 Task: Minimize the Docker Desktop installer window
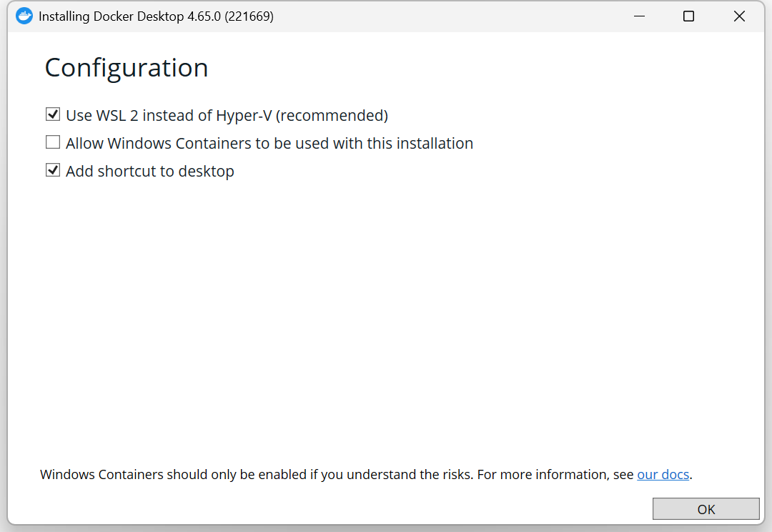(639, 16)
